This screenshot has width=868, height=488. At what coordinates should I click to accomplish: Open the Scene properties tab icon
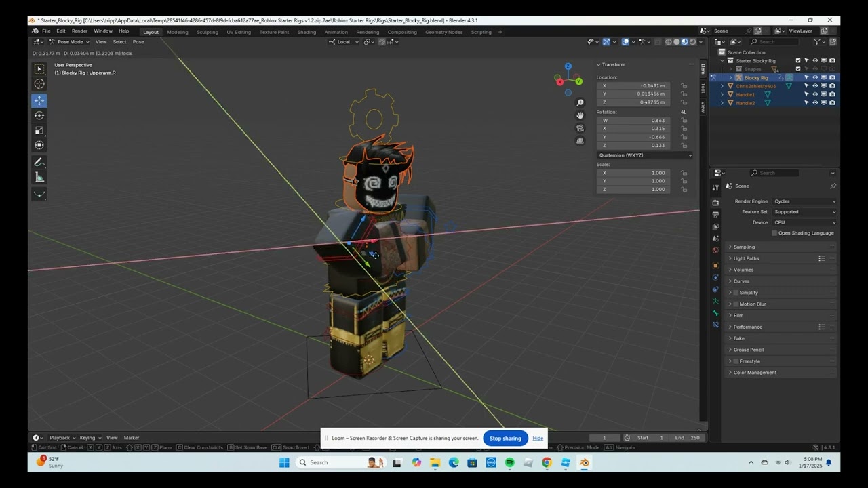715,239
